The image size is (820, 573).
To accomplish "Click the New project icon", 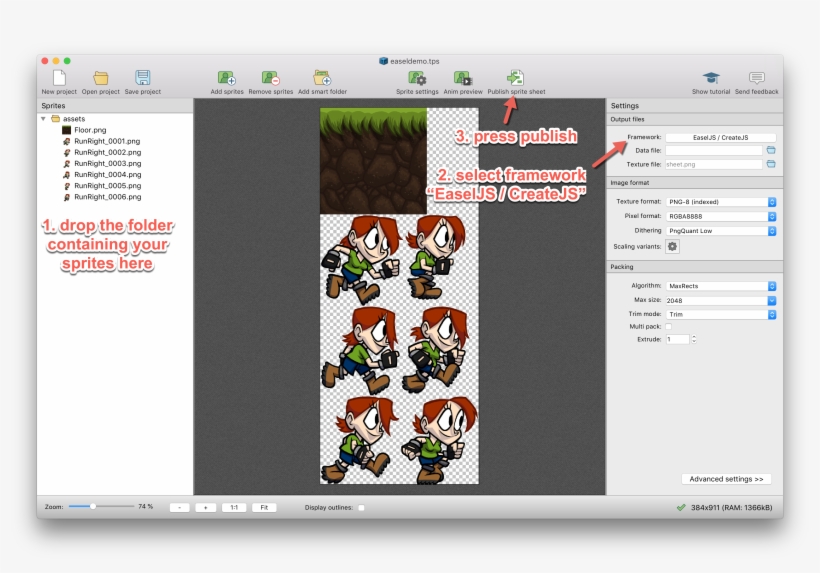I will (59, 78).
